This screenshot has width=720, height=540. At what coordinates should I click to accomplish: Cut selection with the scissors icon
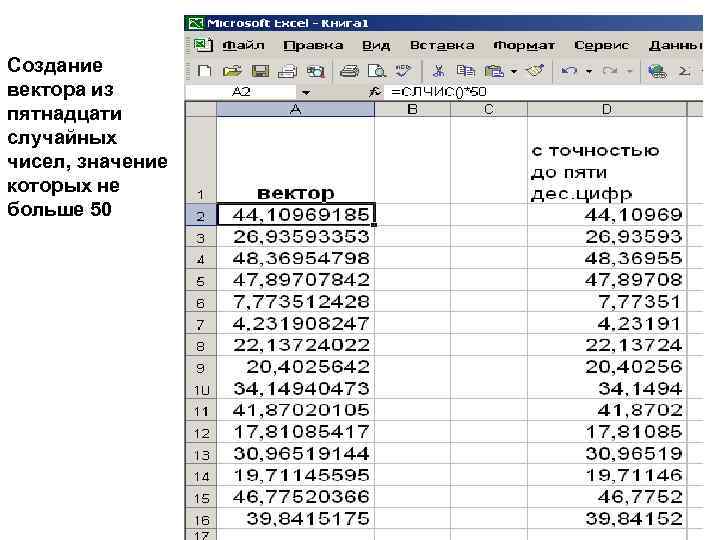coord(439,71)
